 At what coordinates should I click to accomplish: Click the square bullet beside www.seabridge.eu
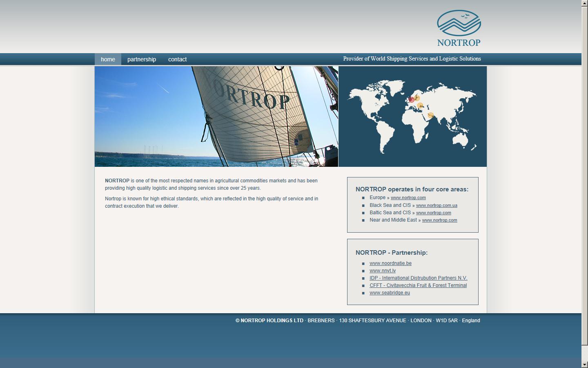pos(363,293)
